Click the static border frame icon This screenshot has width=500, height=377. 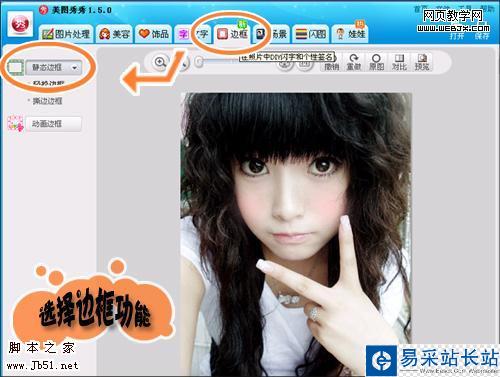tap(15, 68)
